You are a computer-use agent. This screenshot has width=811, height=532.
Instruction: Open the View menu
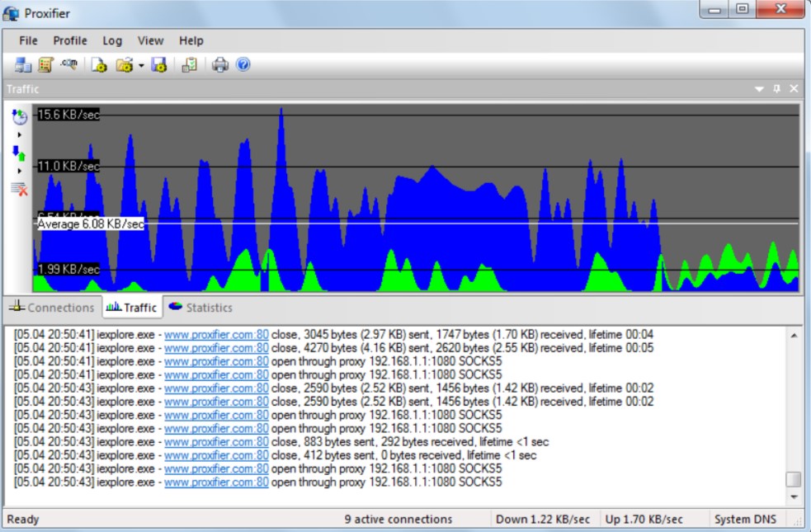click(150, 41)
